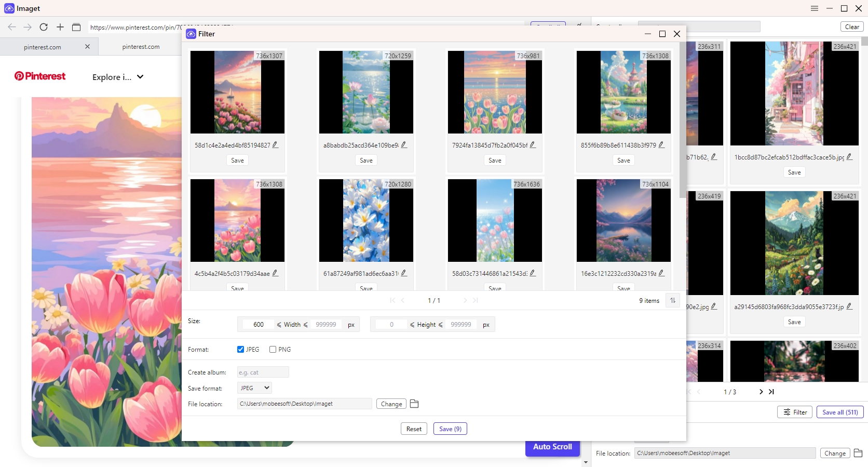Click rename pencil for 855f6b89b8e611438b3f979
The width and height of the screenshot is (868, 467).
click(661, 145)
